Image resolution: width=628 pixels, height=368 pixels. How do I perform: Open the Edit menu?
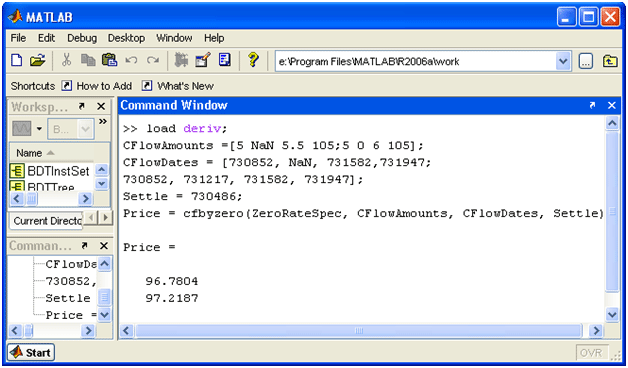[x=46, y=38]
